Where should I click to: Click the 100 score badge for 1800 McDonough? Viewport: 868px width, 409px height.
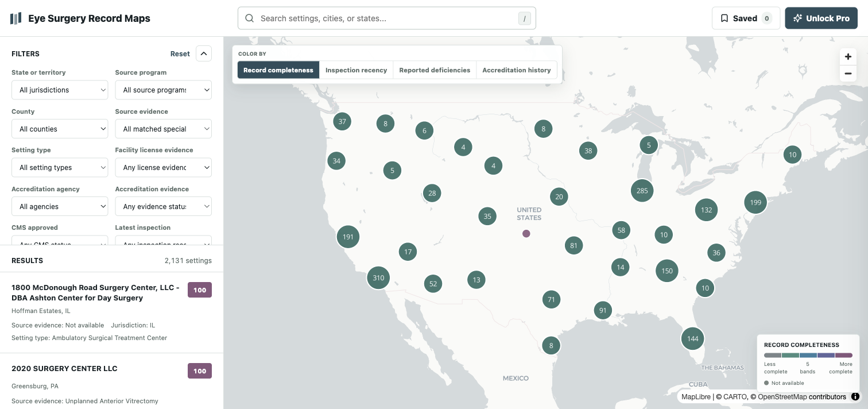coord(200,290)
